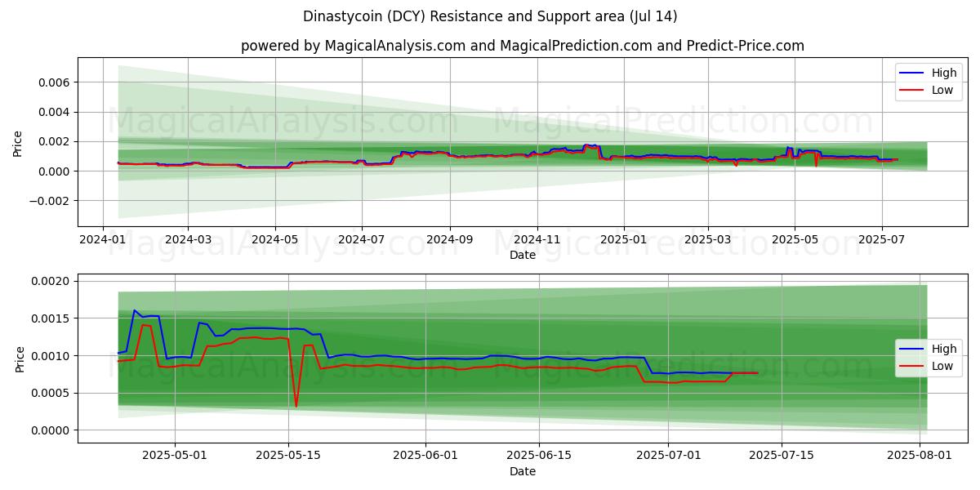This screenshot has width=980, height=490.
Task: Click the '0.0010' y-axis label on the bottom chart
Action: tap(51, 356)
